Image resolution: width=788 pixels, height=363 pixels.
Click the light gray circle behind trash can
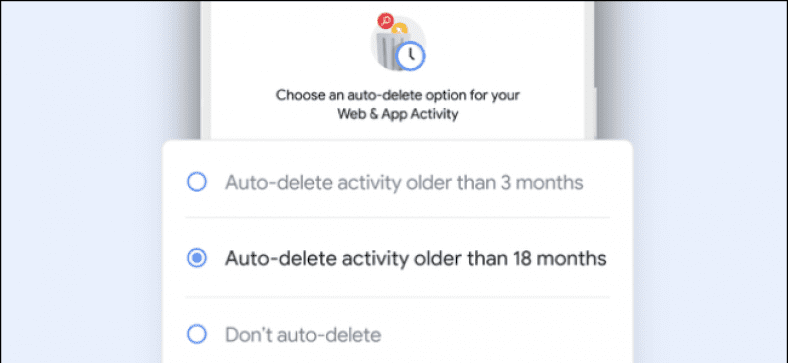pyautogui.click(x=398, y=44)
